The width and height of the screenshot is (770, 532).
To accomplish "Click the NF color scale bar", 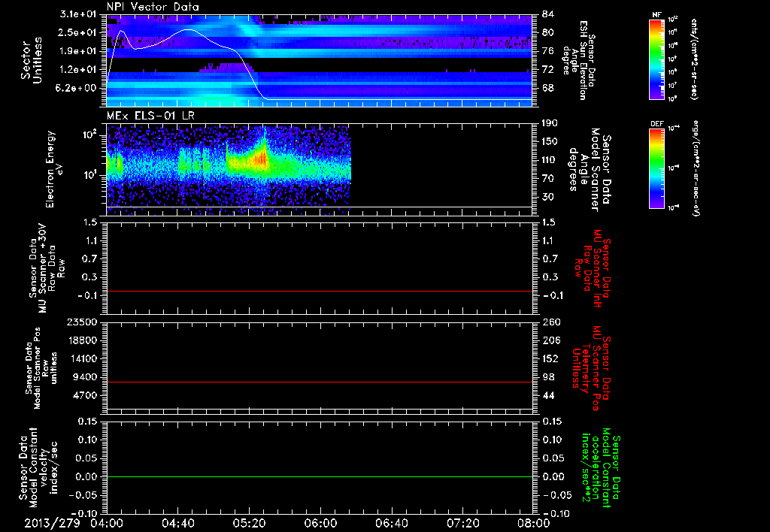I will (x=656, y=59).
